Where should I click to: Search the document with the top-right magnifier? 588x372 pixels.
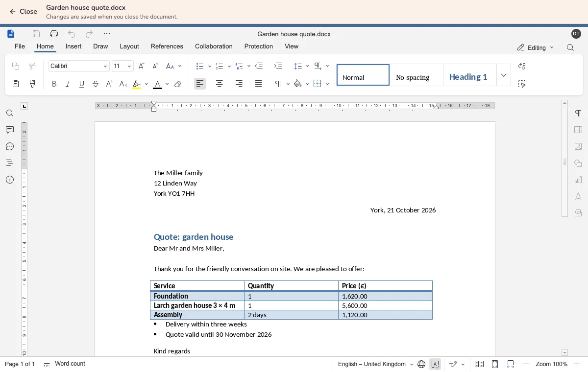click(570, 47)
